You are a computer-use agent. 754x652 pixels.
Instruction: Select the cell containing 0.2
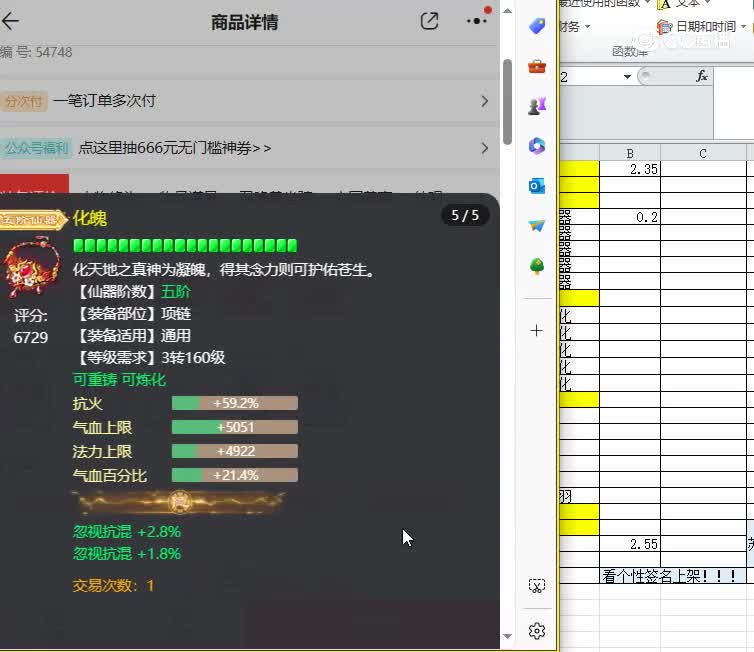[630, 217]
